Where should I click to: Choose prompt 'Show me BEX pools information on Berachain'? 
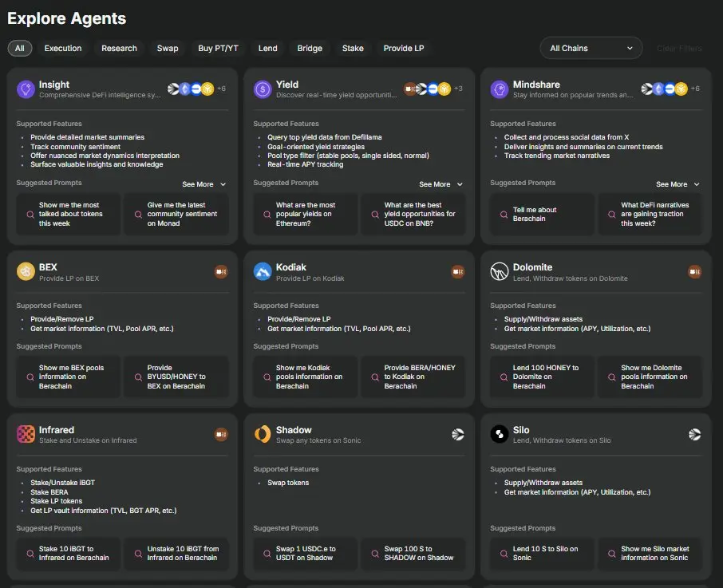69,377
